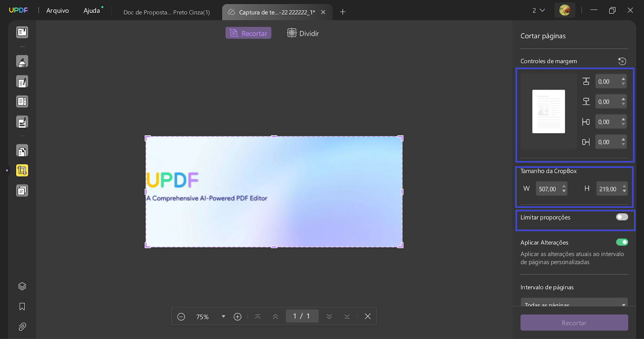Decrease CropBox height H stepper
Viewport: 644px width, 339px height.
tap(624, 191)
